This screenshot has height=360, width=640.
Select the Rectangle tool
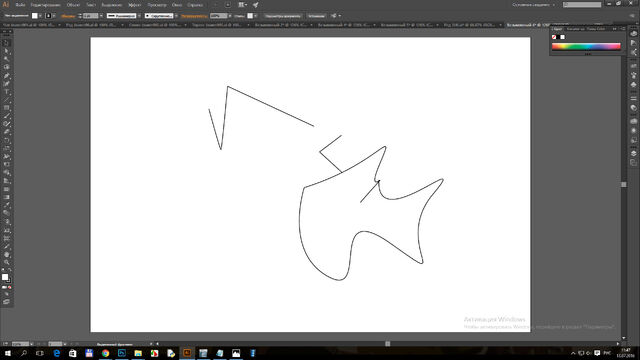tap(7, 108)
